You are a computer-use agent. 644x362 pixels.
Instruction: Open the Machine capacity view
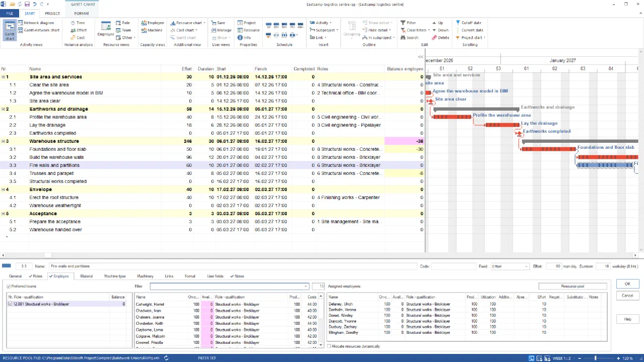[151, 30]
